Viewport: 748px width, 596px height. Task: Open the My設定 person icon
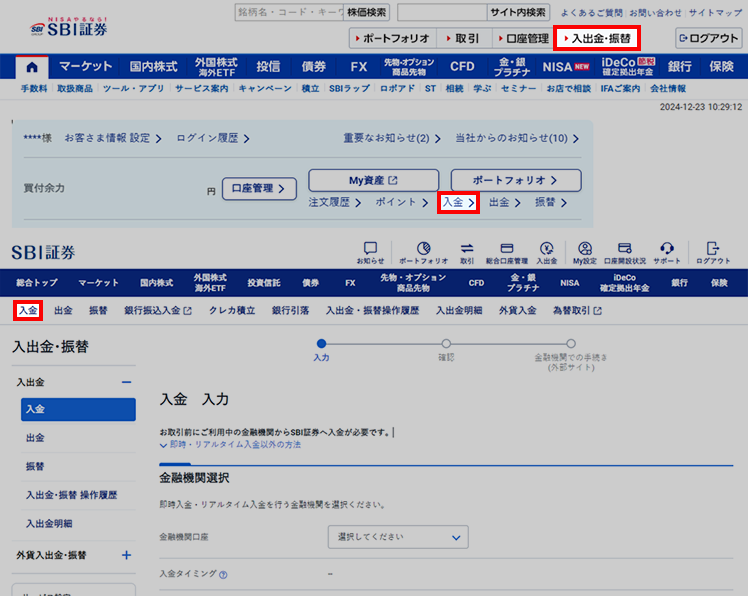tap(585, 252)
